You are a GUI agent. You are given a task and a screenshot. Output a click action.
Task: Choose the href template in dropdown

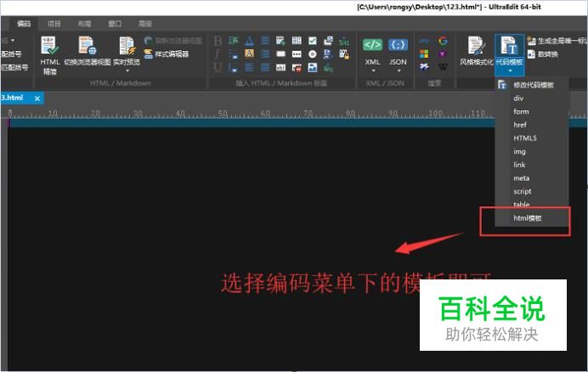(x=532, y=125)
